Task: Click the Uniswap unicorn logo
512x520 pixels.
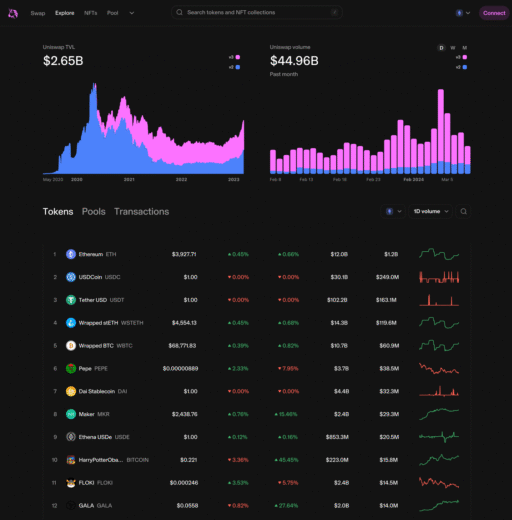Action: [13, 13]
